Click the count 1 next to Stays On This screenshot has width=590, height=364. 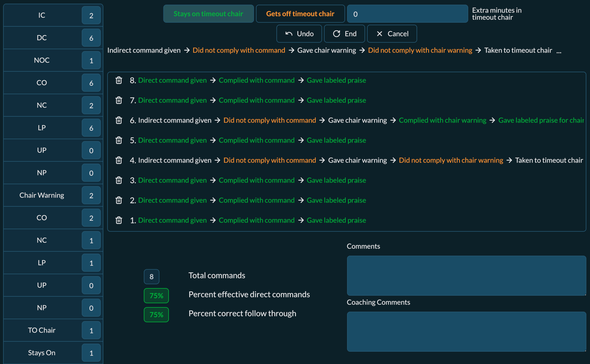(91, 353)
